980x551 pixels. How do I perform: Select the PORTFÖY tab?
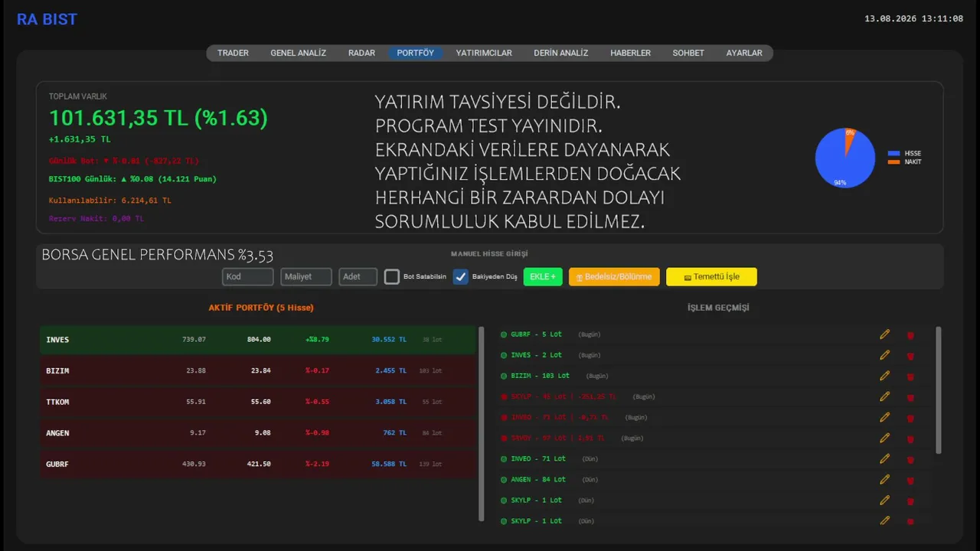[x=415, y=53]
